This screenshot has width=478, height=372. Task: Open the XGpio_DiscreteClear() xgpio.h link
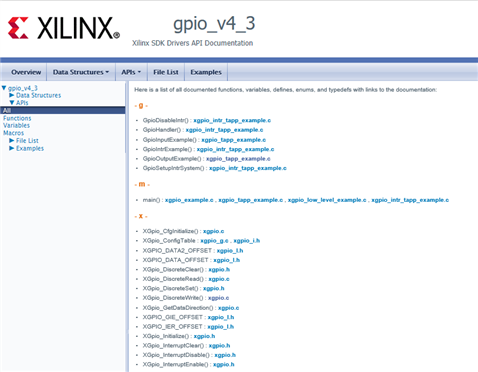click(219, 270)
